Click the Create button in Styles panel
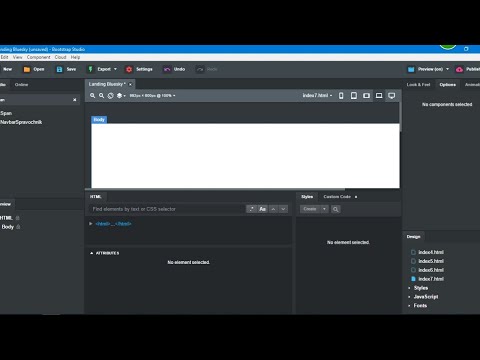Image resolution: width=480 pixels, height=360 pixels. point(310,209)
